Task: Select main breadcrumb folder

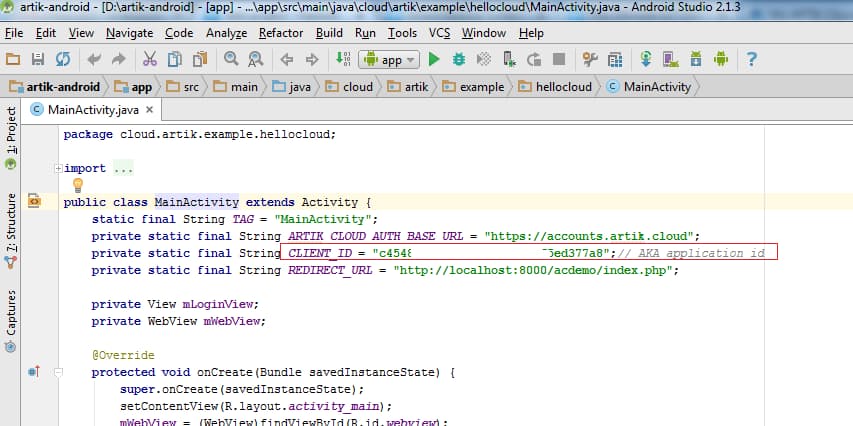Action: pyautogui.click(x=236, y=87)
